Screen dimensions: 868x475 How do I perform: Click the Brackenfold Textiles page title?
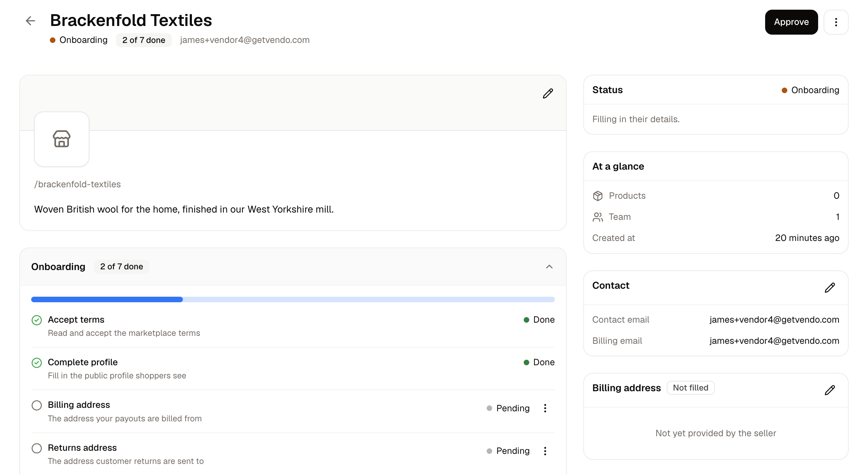(x=131, y=20)
